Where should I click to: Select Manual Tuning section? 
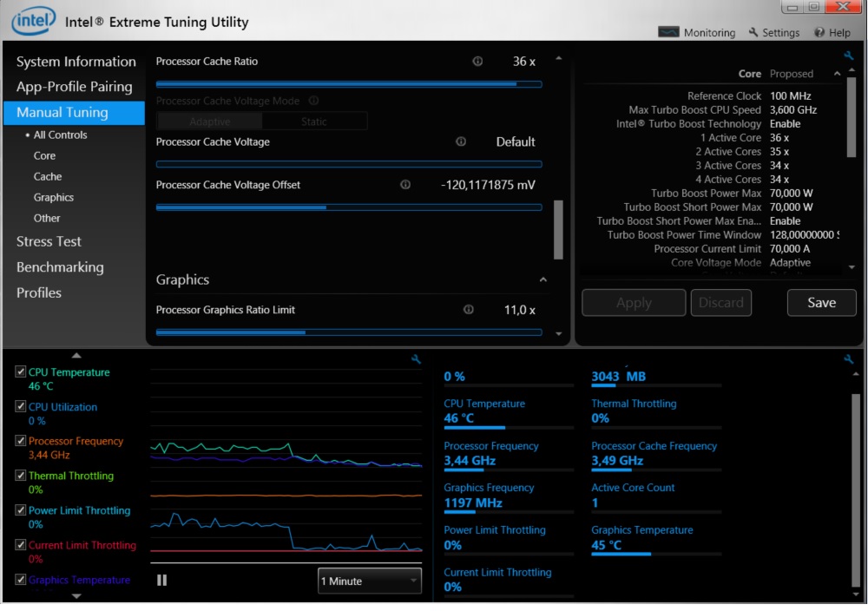[74, 112]
